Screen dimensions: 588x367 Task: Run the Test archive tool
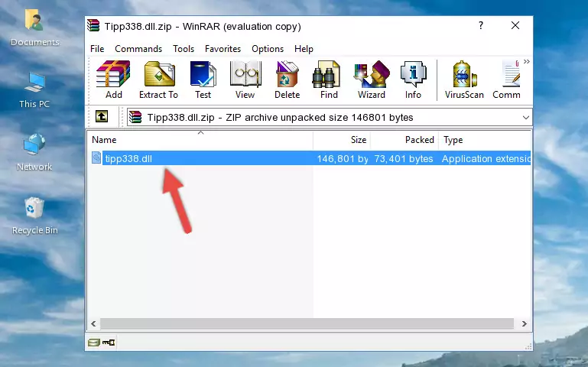point(203,80)
